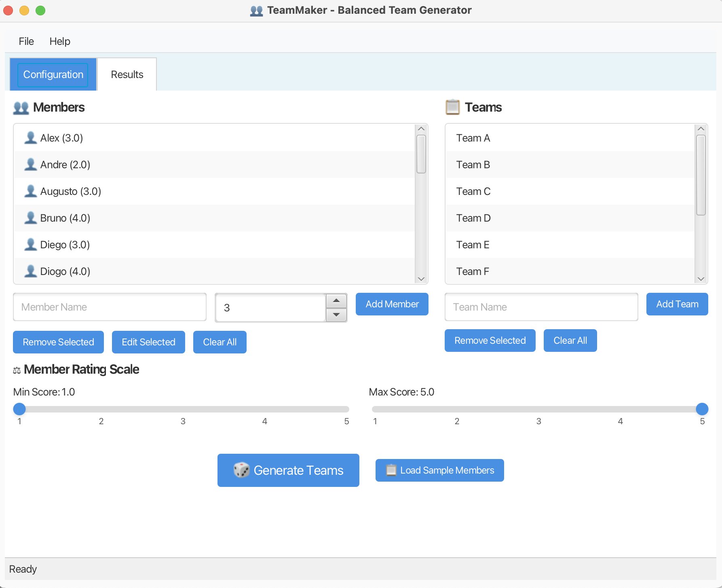Select "Team C" in the Teams list

tap(570, 191)
